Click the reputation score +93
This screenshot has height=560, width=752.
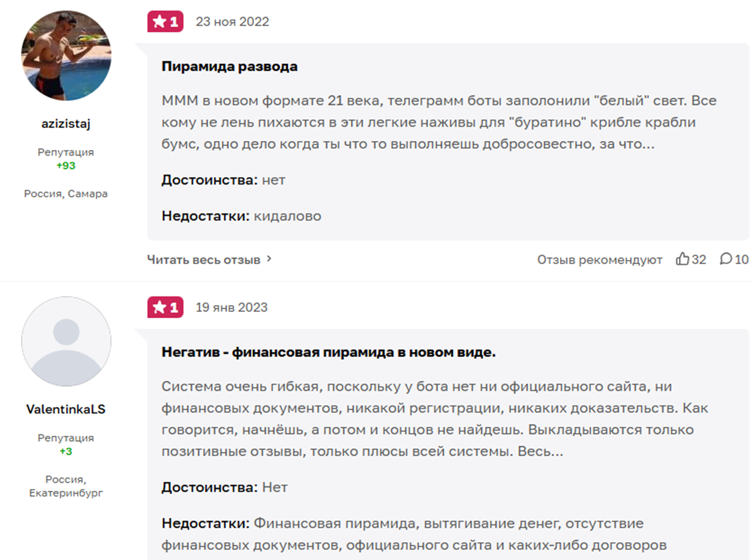coord(66,166)
